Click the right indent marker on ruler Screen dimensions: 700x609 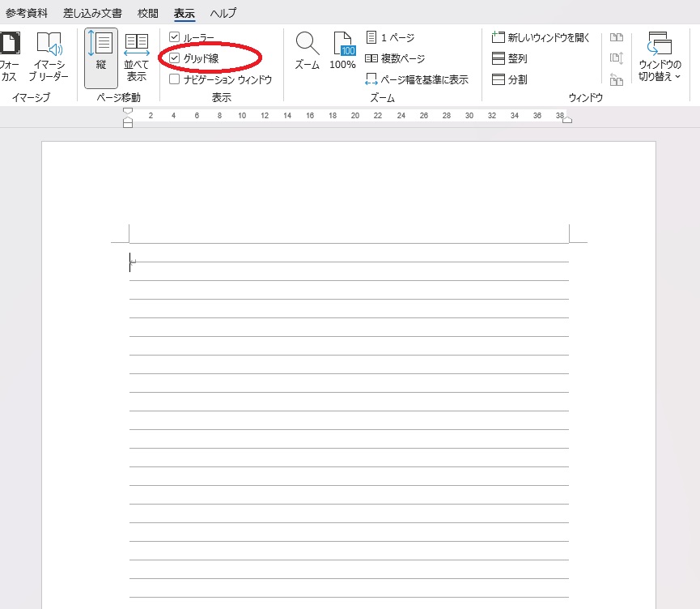click(567, 120)
